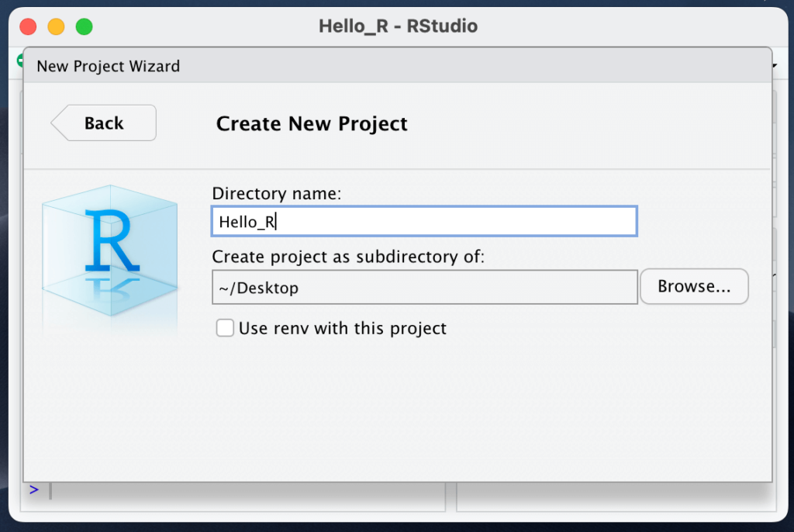794x532 pixels.
Task: Enable Use renv with this project
Action: 225,328
